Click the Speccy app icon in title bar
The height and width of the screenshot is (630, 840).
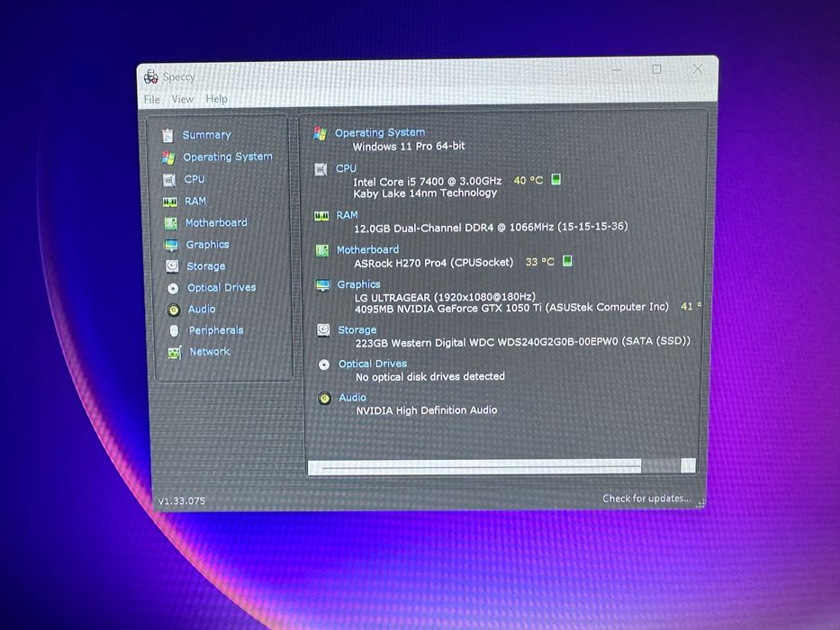click(151, 76)
